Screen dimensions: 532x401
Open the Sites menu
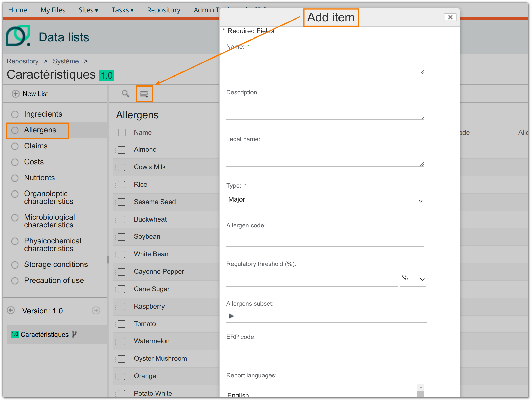coord(88,10)
